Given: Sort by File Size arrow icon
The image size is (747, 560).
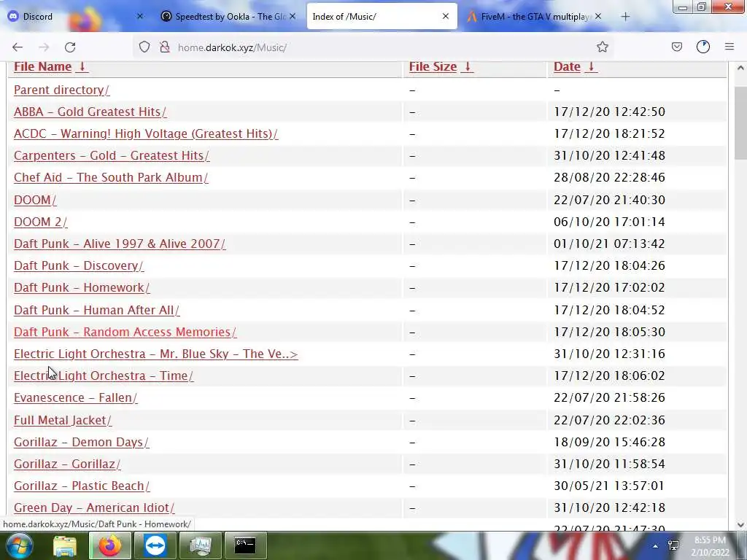Looking at the screenshot, I should click(x=468, y=66).
